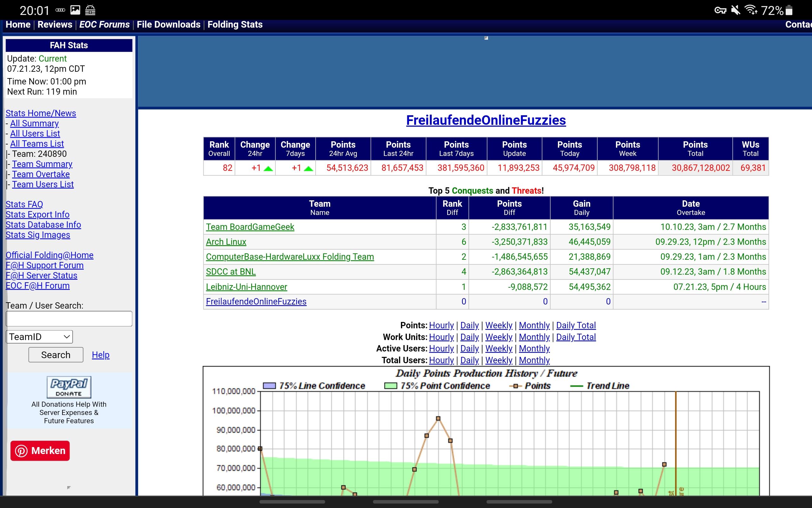Open the Stats Home/News link
Screen dimensions: 812x508
click(41, 113)
